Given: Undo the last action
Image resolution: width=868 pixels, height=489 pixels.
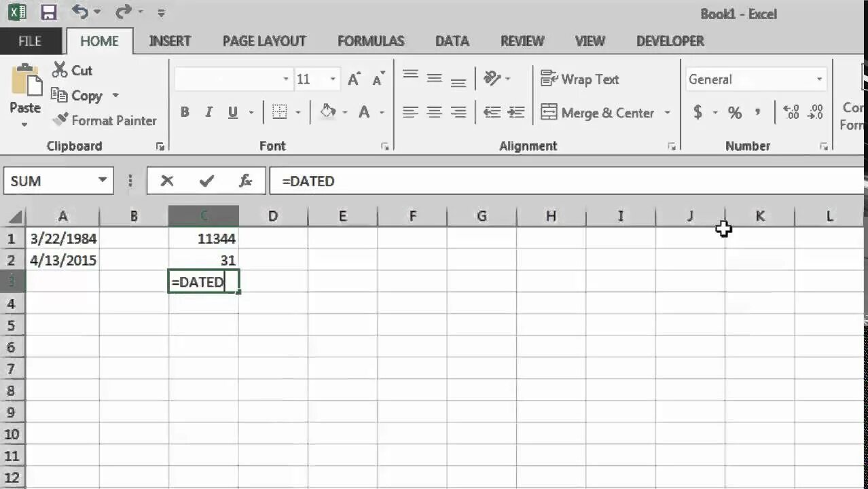Looking at the screenshot, I should (80, 12).
